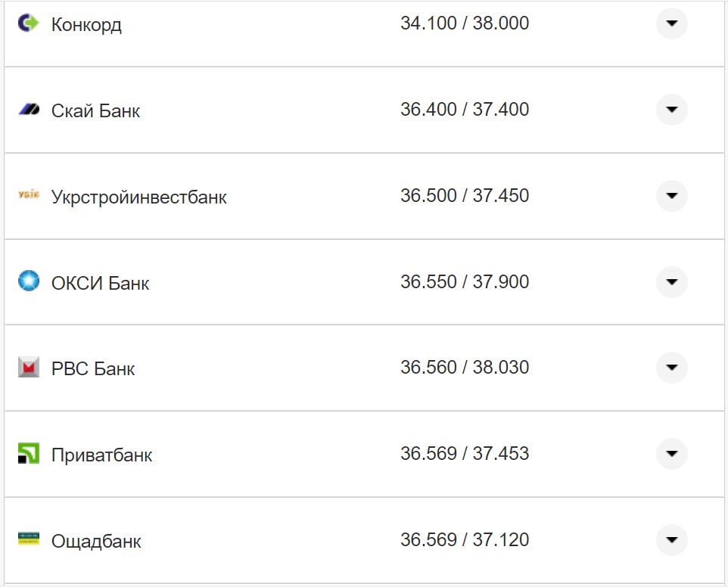This screenshot has width=728, height=587.
Task: Click the Скай Банк rate 36.400 / 37.400
Action: click(x=465, y=110)
